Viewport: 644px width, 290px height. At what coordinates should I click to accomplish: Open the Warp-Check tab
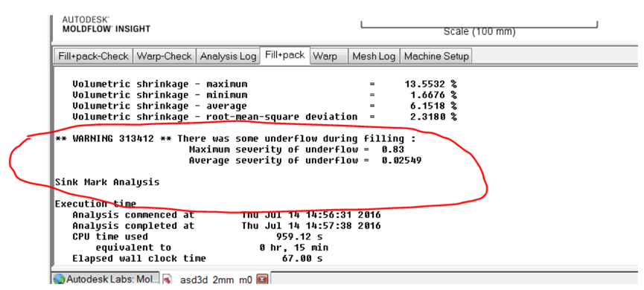tap(164, 57)
